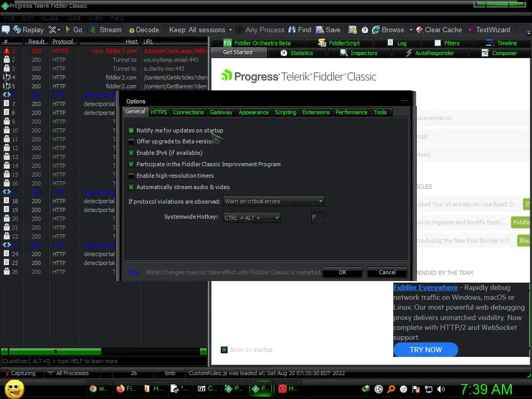532x399 pixels.
Task: Click the Save sessions toolbar icon
Action: click(x=320, y=30)
